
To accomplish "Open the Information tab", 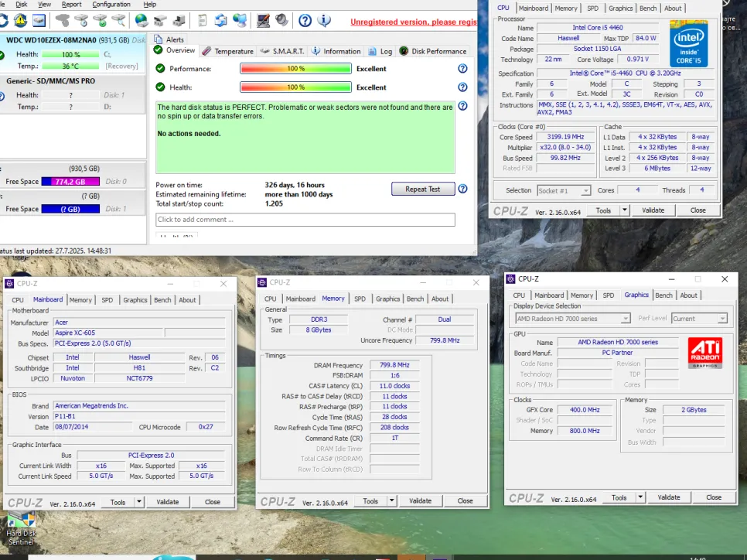I will tap(336, 51).
